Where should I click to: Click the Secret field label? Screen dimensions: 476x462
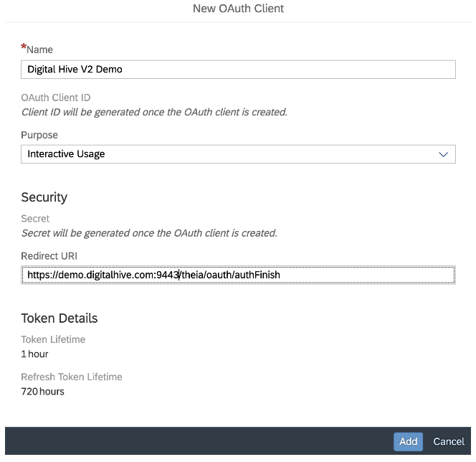click(35, 219)
